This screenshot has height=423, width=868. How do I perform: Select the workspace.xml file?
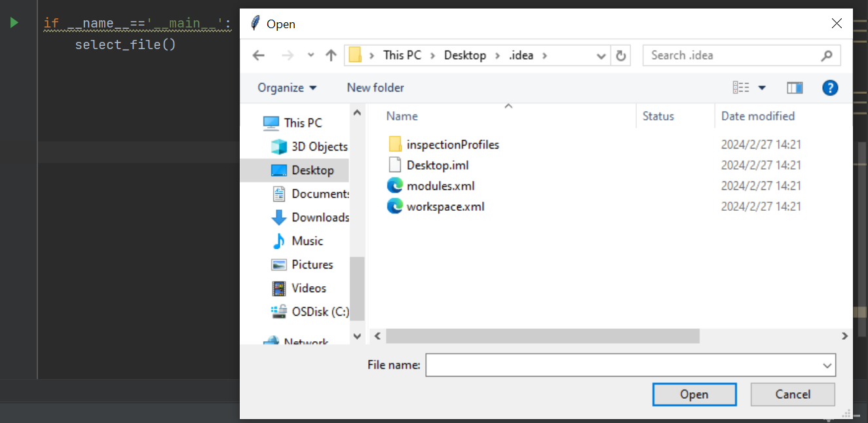tap(445, 207)
